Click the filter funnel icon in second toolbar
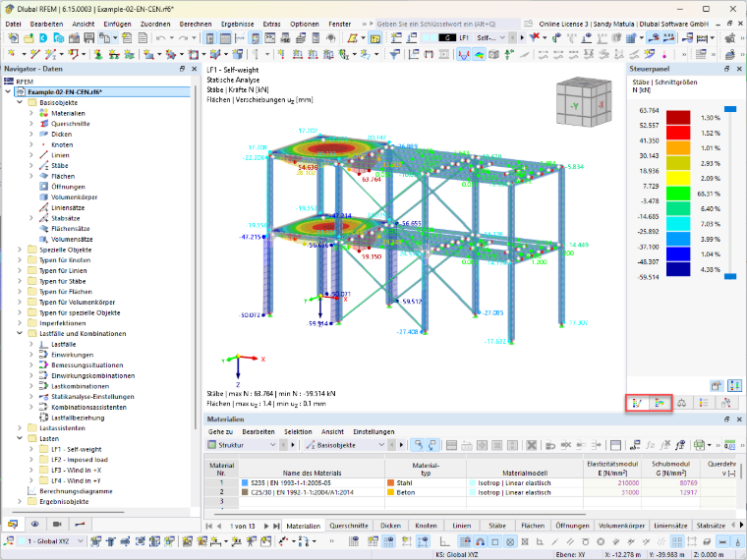Screen dimensions: 747x560 coord(394,54)
